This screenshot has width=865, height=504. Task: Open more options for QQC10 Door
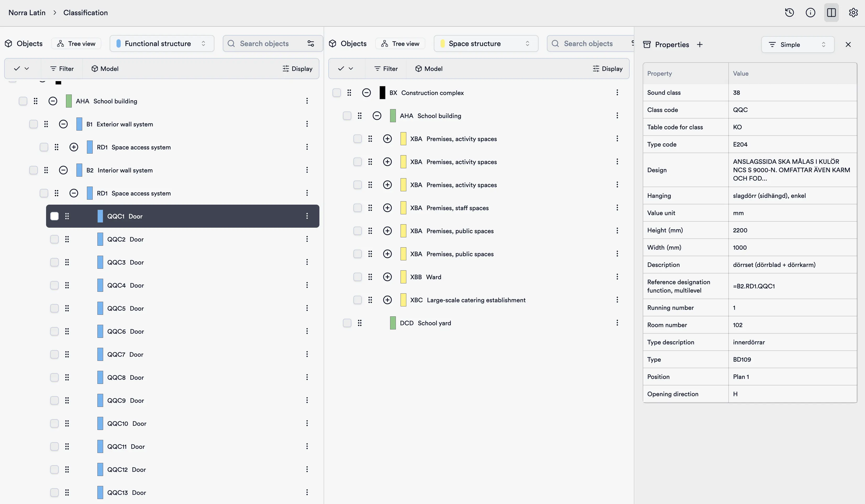click(x=307, y=423)
